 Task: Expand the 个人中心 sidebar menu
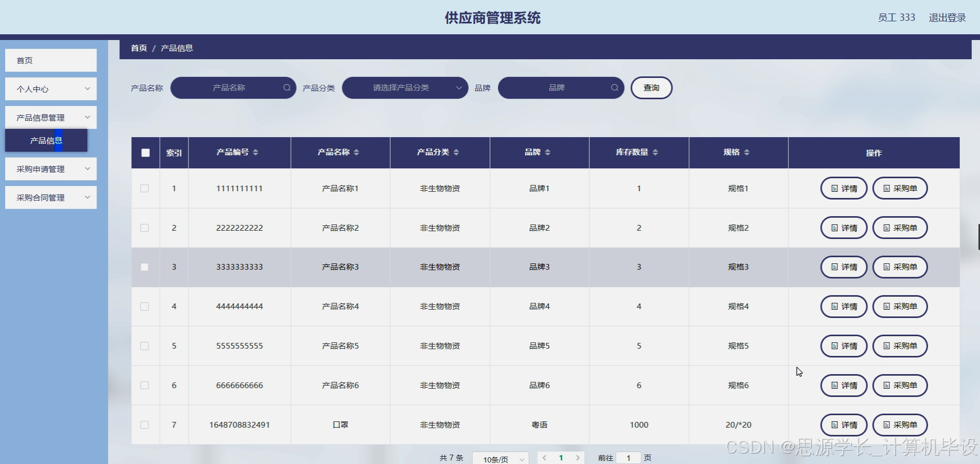coord(51,89)
